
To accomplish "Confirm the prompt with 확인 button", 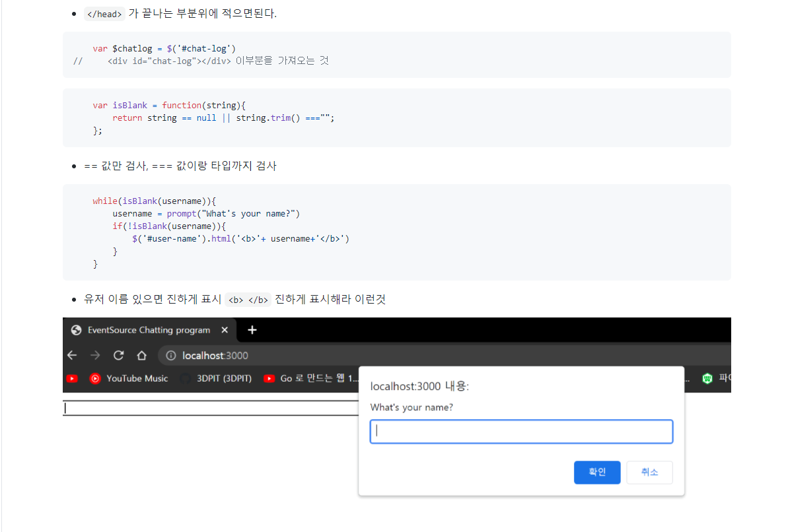I will [x=597, y=472].
